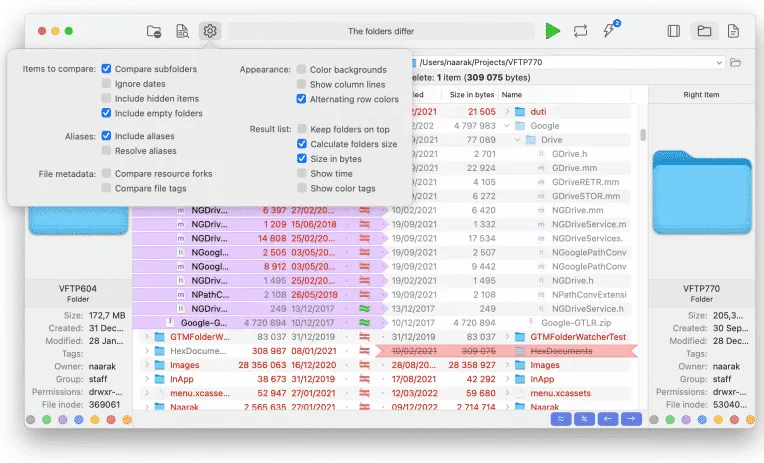
Task: Expand left GTMFolderW... folder
Action: (146, 337)
